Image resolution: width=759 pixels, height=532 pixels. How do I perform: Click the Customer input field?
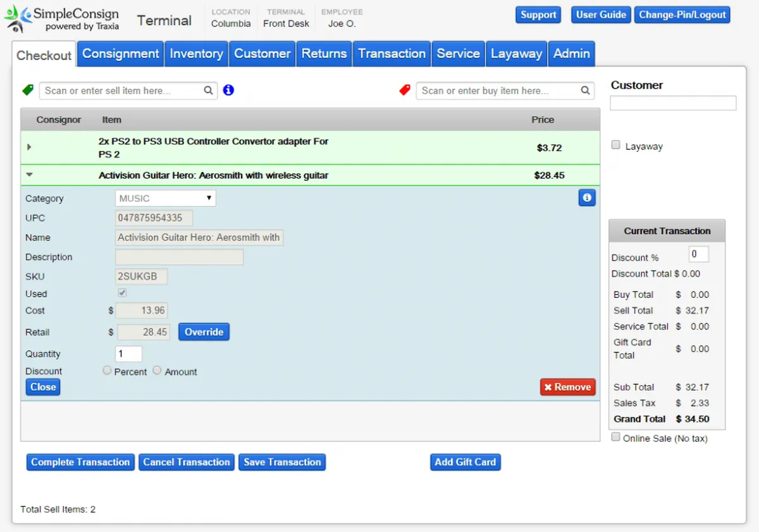[x=673, y=103]
